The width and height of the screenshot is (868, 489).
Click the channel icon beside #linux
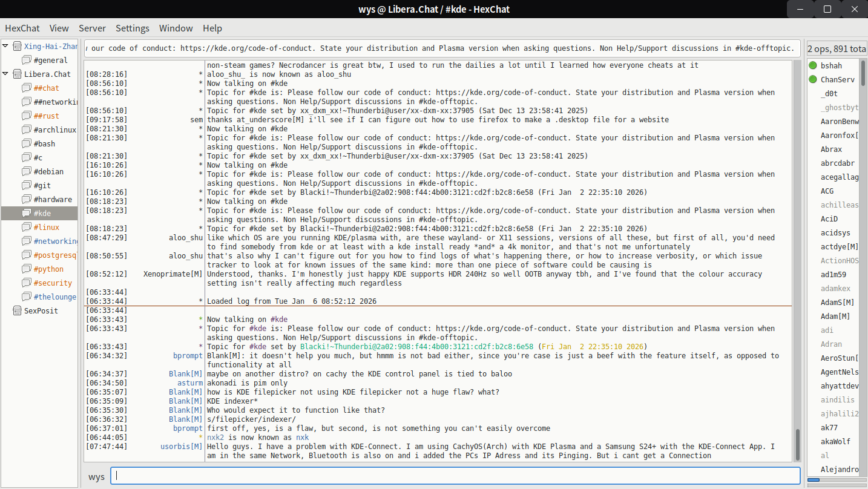(27, 227)
